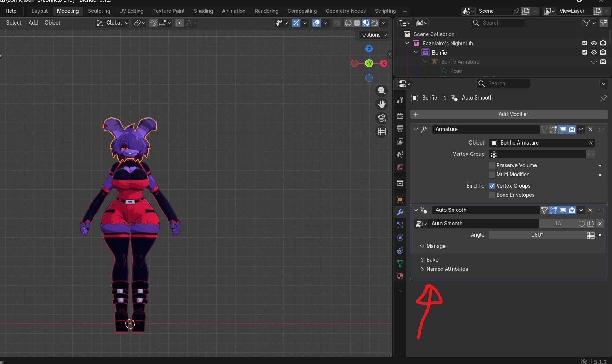Open the Tool properties tab
This screenshot has width=612, height=364.
[400, 100]
